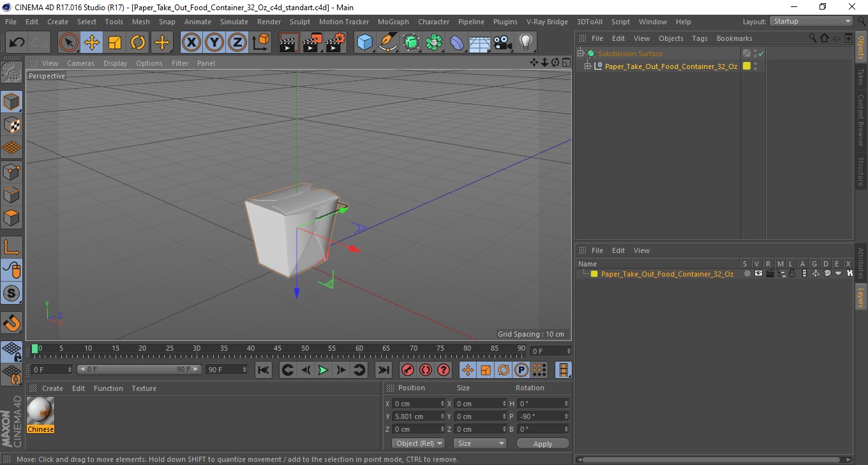Open the Spline Pen tool
Image resolution: width=868 pixels, height=465 pixels.
tap(388, 43)
